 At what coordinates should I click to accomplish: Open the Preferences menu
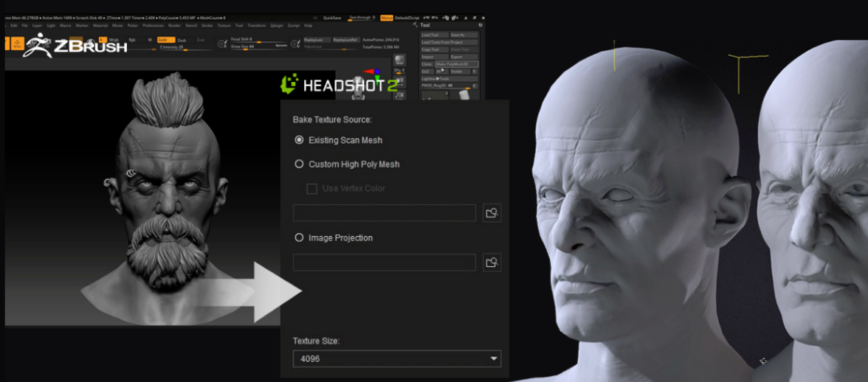(x=153, y=25)
